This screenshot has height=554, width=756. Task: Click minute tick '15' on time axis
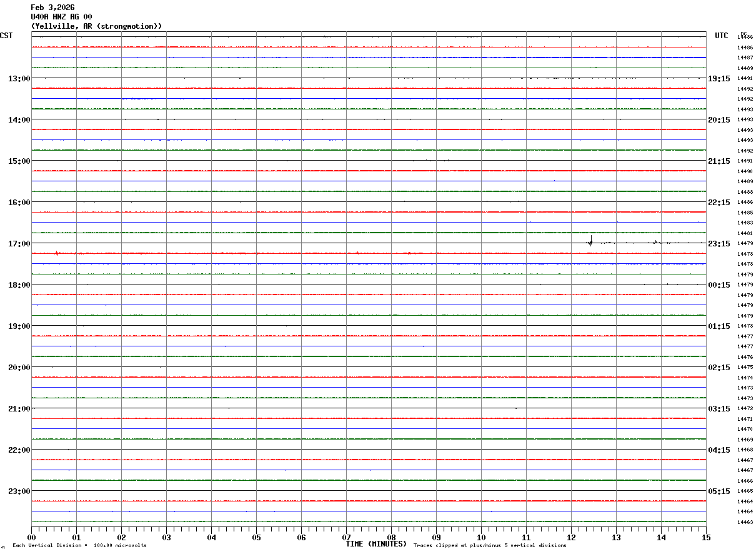tap(706, 537)
